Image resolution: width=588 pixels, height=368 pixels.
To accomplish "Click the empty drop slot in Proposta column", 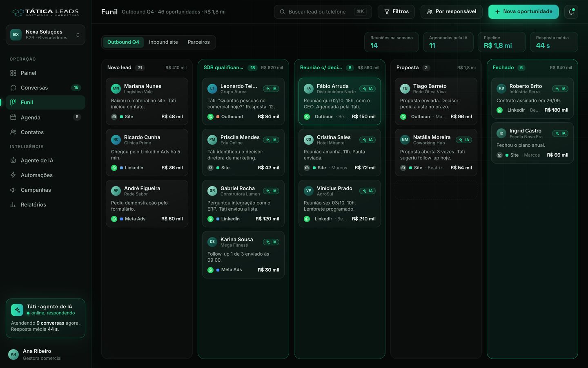I will [436, 190].
